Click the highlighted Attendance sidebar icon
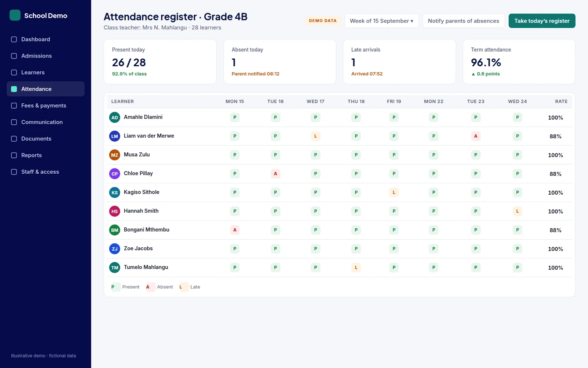 pos(14,89)
